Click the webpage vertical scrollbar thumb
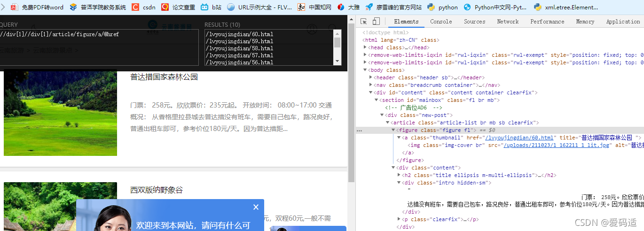The width and height of the screenshot is (644, 231). [351, 103]
